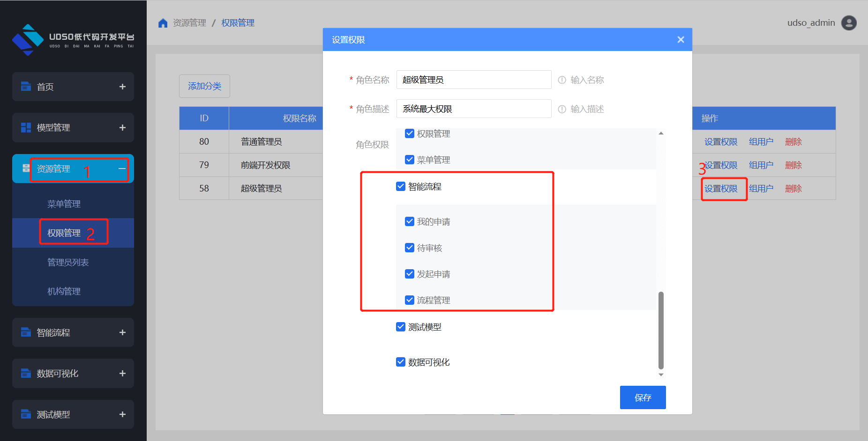Close the 设置权限 dialog
The image size is (868, 441).
click(x=681, y=40)
